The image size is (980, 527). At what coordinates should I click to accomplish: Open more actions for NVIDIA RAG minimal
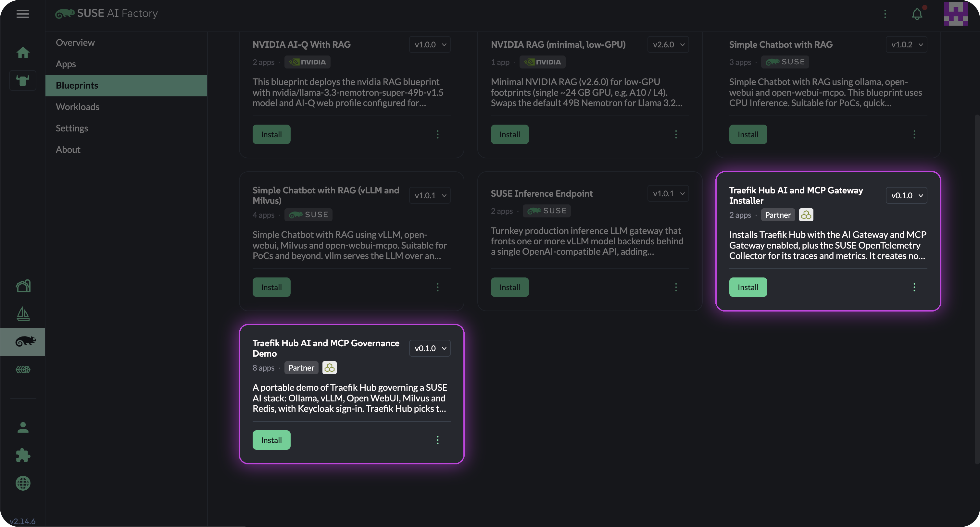pyautogui.click(x=676, y=134)
